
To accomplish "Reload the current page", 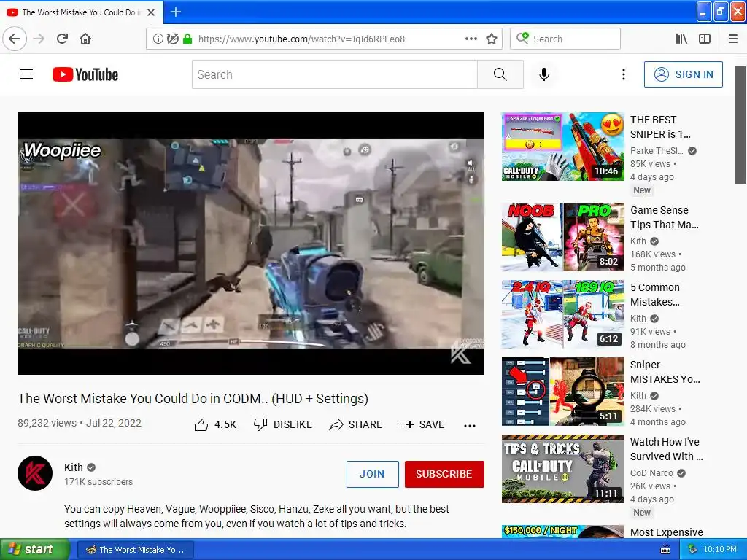I will coord(62,39).
